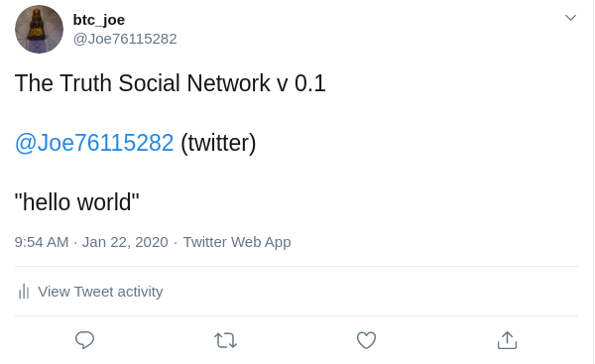The image size is (595, 364).
Task: Open the gray @Joe76115282 handle under name
Action: [125, 39]
